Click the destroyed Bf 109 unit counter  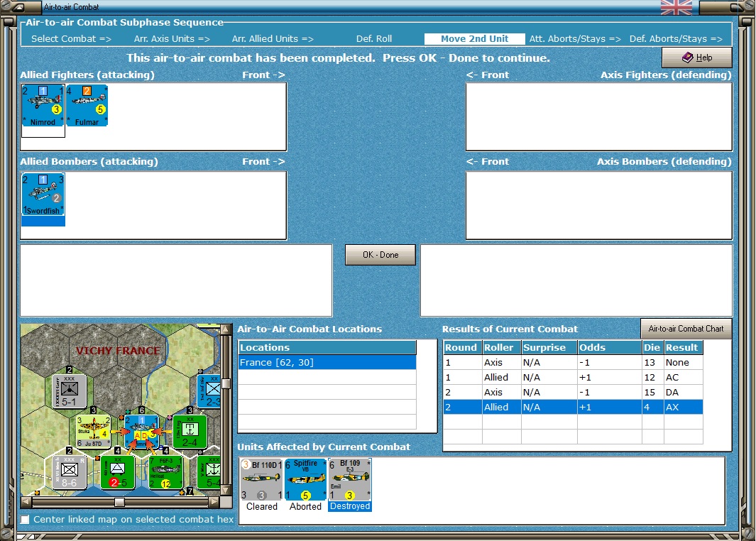[x=349, y=480]
